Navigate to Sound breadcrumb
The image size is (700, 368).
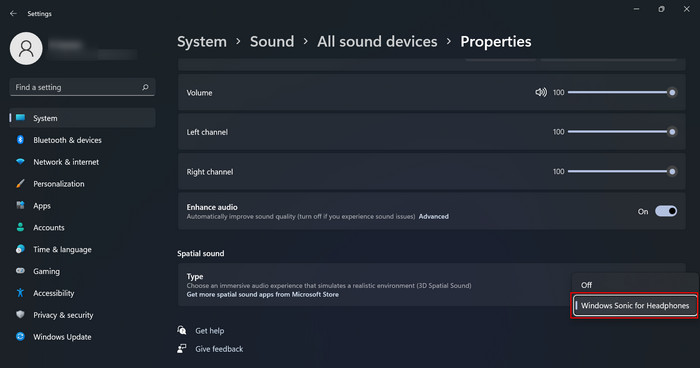[x=272, y=42]
